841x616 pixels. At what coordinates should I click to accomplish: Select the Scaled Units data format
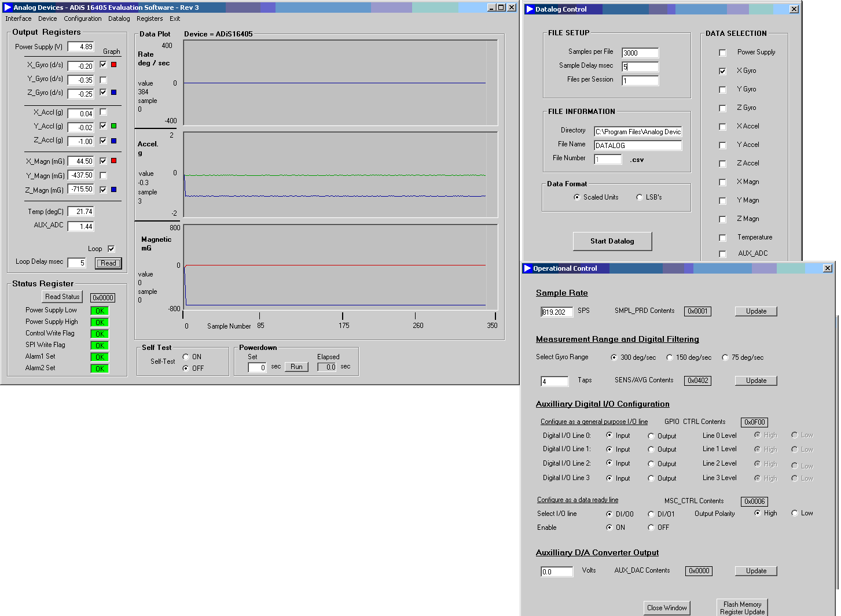[x=576, y=197]
